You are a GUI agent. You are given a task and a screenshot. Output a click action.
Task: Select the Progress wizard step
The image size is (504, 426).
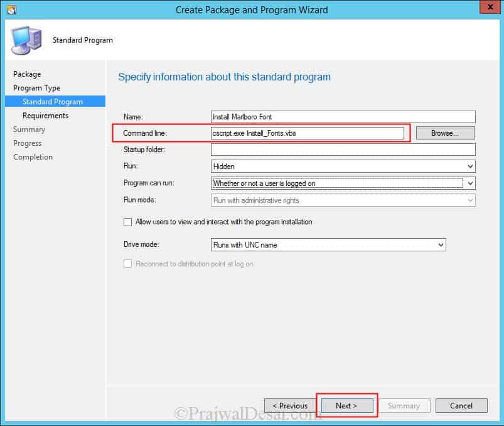tap(27, 143)
